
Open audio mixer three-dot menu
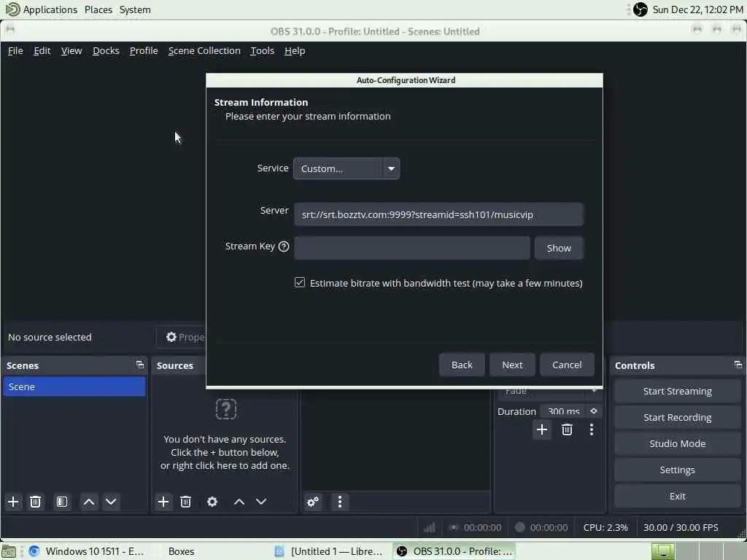(340, 502)
